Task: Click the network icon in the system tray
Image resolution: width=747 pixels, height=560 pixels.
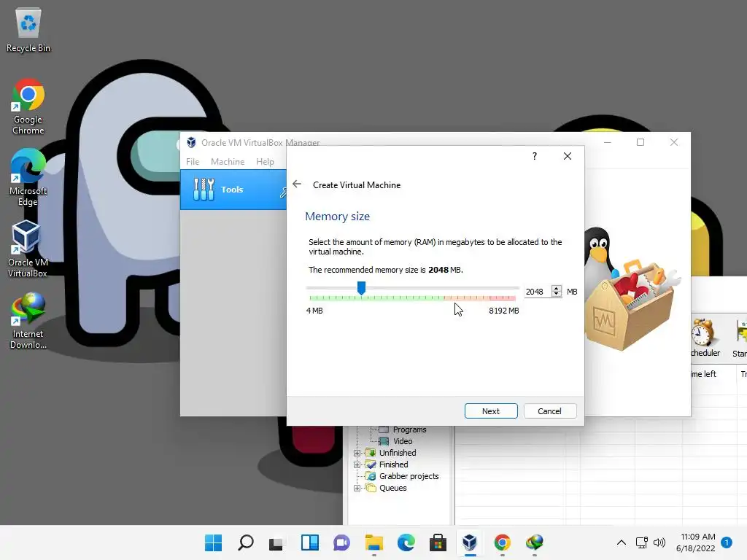Action: [x=642, y=542]
